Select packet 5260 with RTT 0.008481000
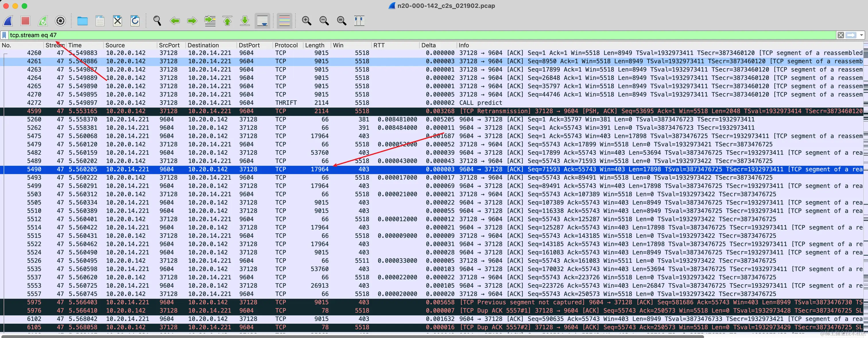Image resolution: width=868 pixels, height=338 pixels. [431, 119]
